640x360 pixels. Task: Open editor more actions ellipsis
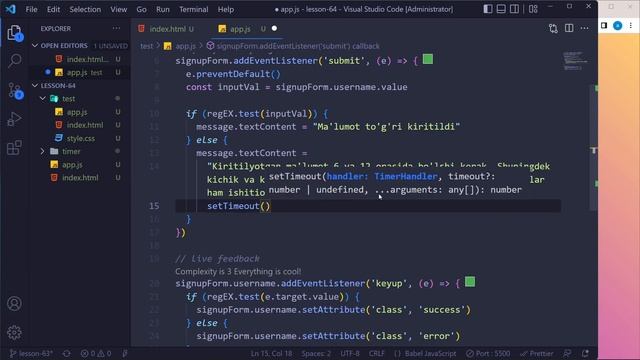[584, 28]
